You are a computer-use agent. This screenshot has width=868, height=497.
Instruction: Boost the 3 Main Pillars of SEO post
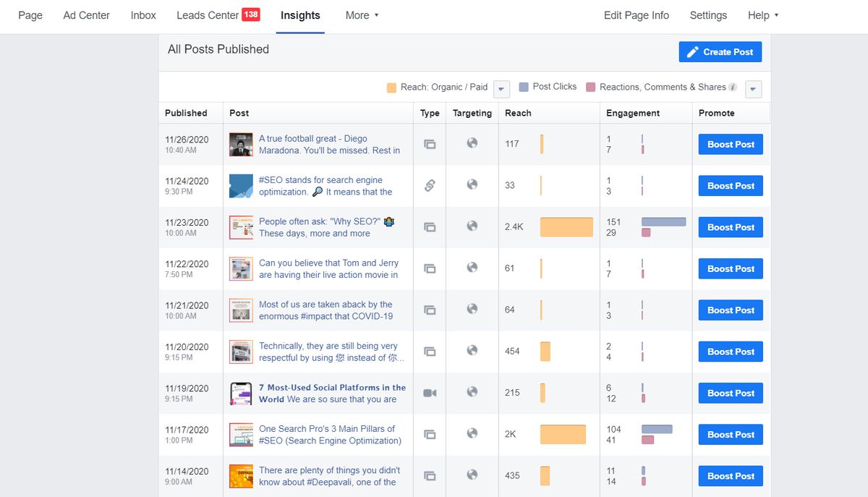point(731,435)
